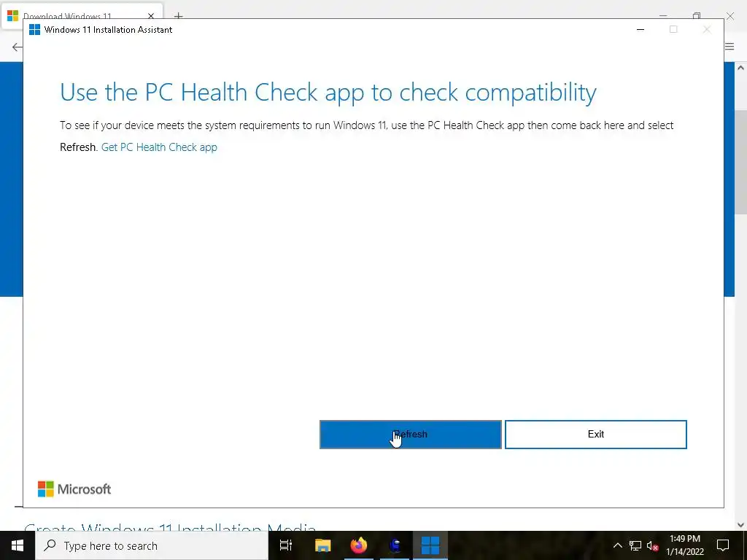This screenshot has height=560, width=747.
Task: Click the Exit button
Action: [595, 435]
